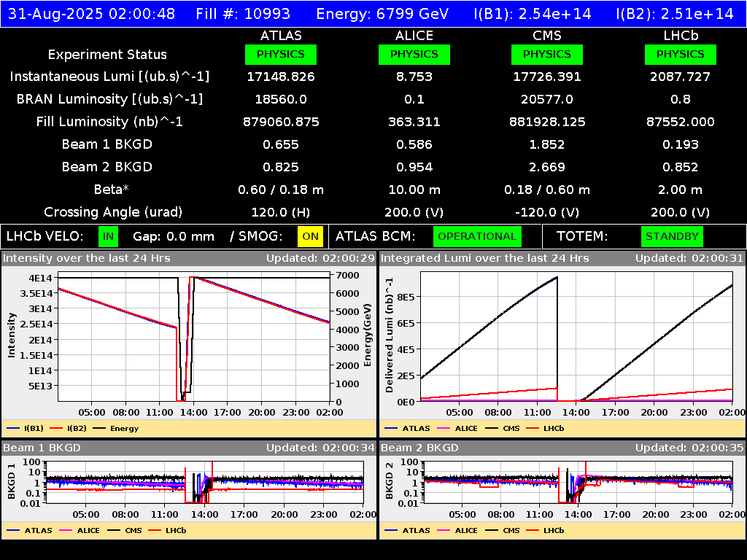Click the CMS legend entry in the Beam 2 BKGD chart
Viewport: 747px width, 560px height.
[x=503, y=531]
